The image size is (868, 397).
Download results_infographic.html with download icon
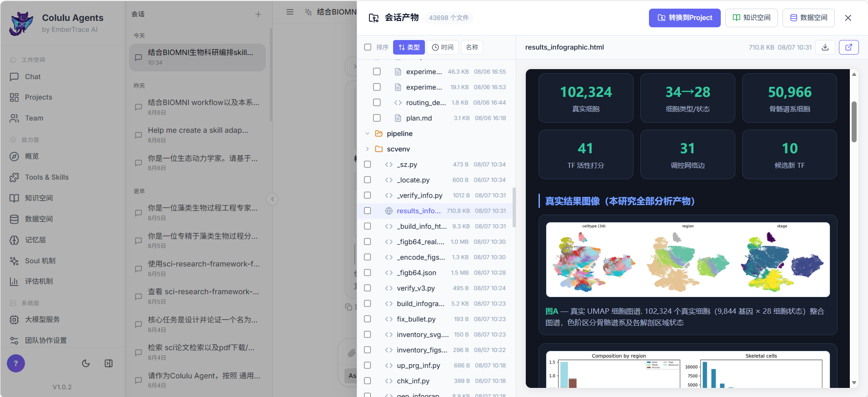[825, 47]
